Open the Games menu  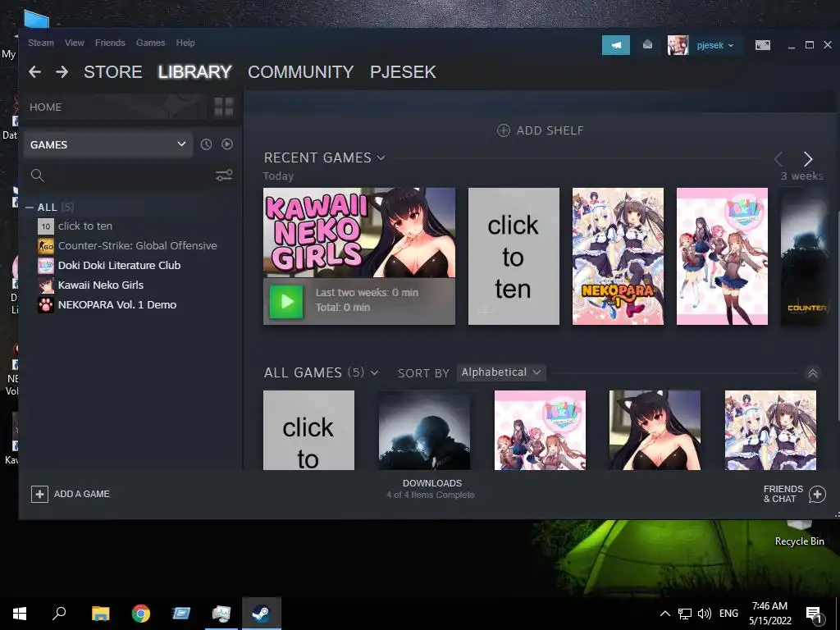point(151,43)
